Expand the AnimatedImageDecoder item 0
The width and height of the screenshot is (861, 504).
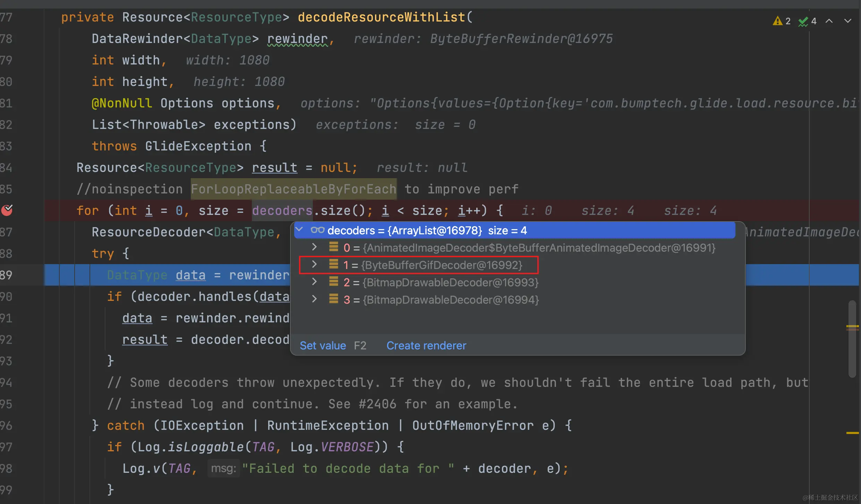click(x=314, y=247)
